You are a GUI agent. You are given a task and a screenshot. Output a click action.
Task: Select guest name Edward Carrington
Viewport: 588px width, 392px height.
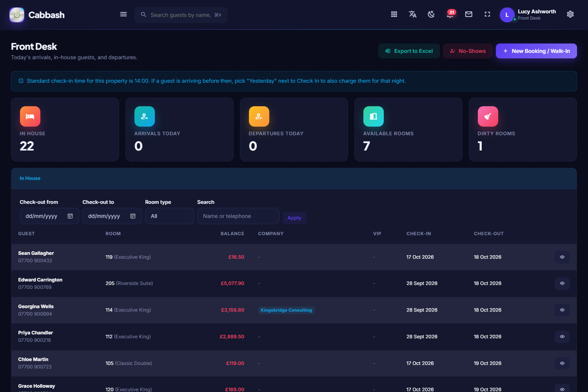40,280
